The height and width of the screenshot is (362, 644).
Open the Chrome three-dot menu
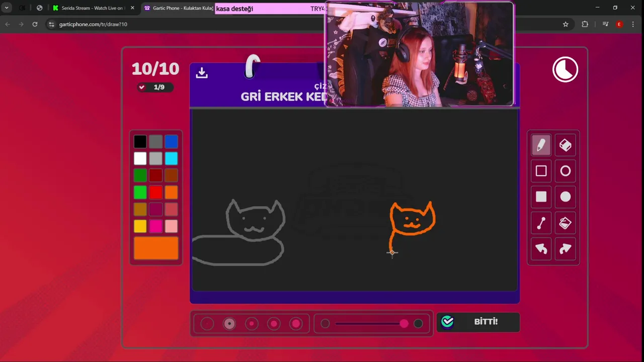point(633,24)
